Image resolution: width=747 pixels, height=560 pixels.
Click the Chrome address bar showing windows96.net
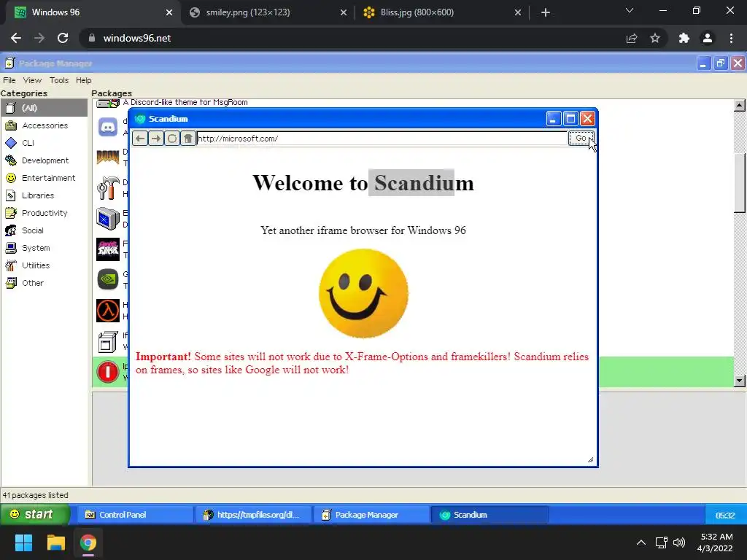352,38
